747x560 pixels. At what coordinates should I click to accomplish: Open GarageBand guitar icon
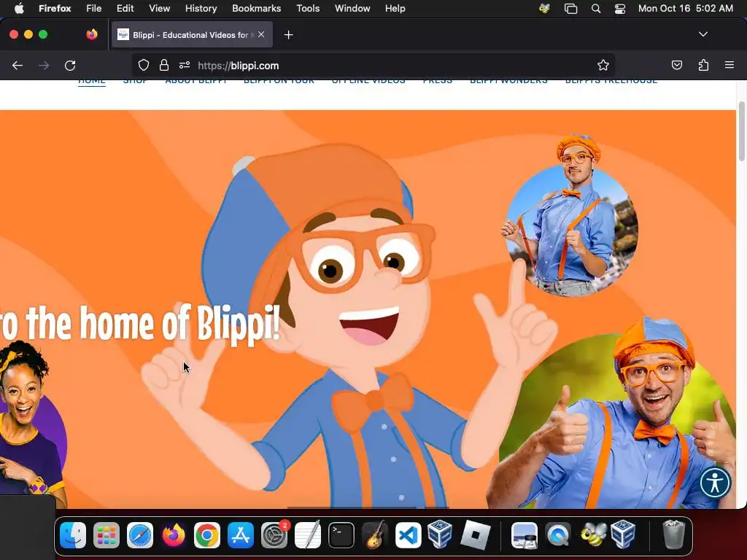coord(375,535)
